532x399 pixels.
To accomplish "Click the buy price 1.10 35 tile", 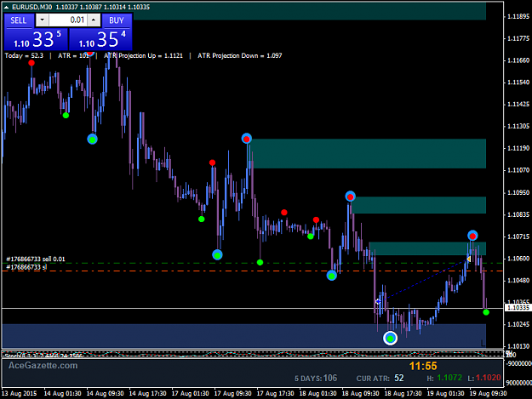I will [x=100, y=39].
